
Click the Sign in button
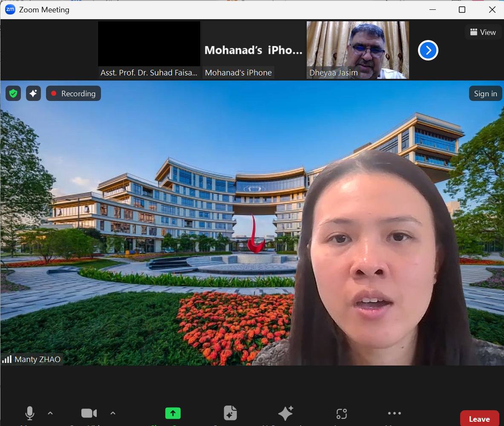(485, 94)
